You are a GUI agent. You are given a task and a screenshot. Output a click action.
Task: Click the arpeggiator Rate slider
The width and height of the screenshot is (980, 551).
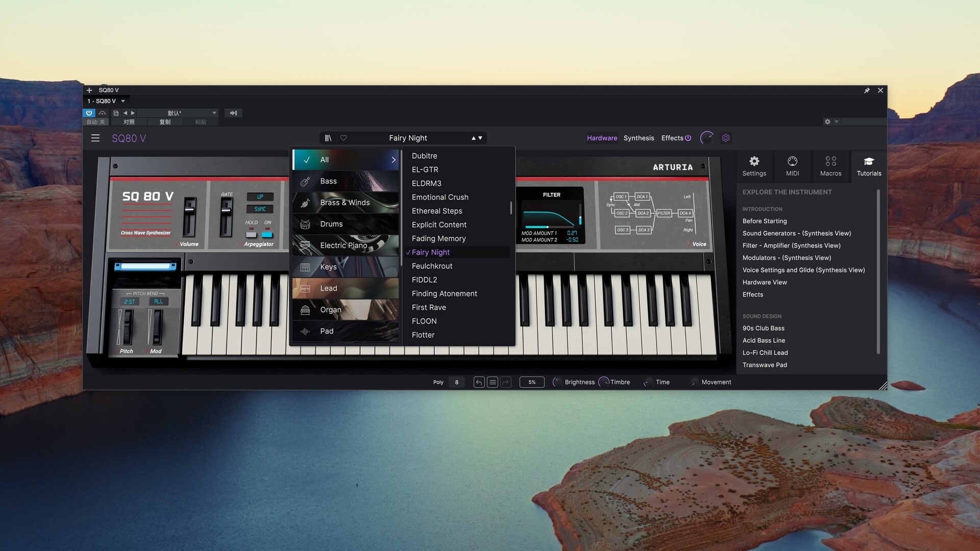(x=226, y=217)
